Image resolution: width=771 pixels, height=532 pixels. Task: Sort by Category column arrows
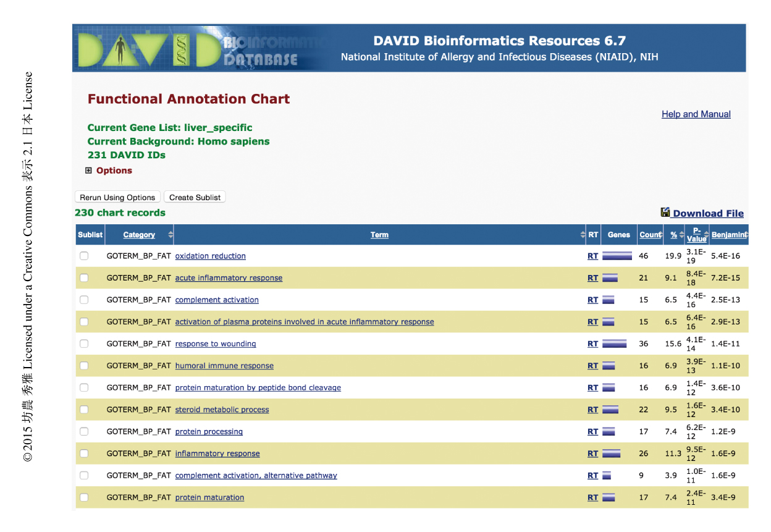171,235
